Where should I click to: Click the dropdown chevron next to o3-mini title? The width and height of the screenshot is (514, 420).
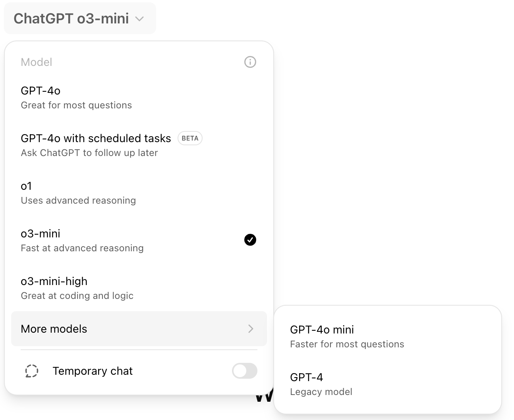click(139, 19)
